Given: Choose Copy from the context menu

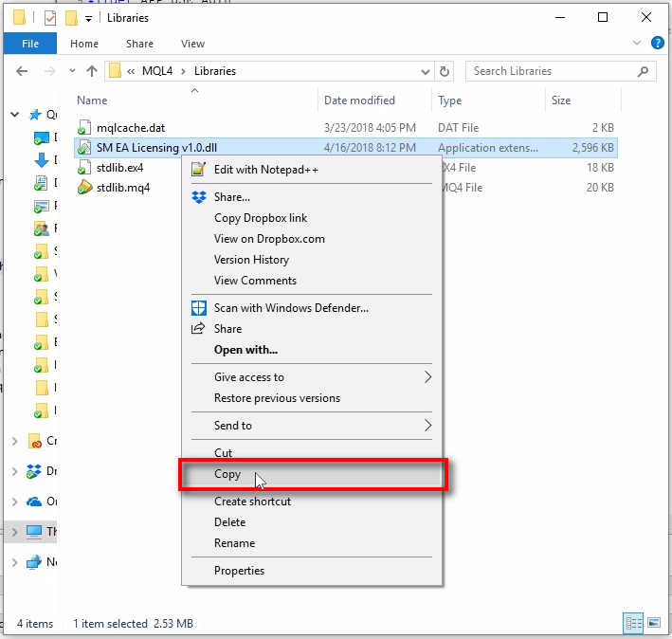Looking at the screenshot, I should tap(227, 474).
